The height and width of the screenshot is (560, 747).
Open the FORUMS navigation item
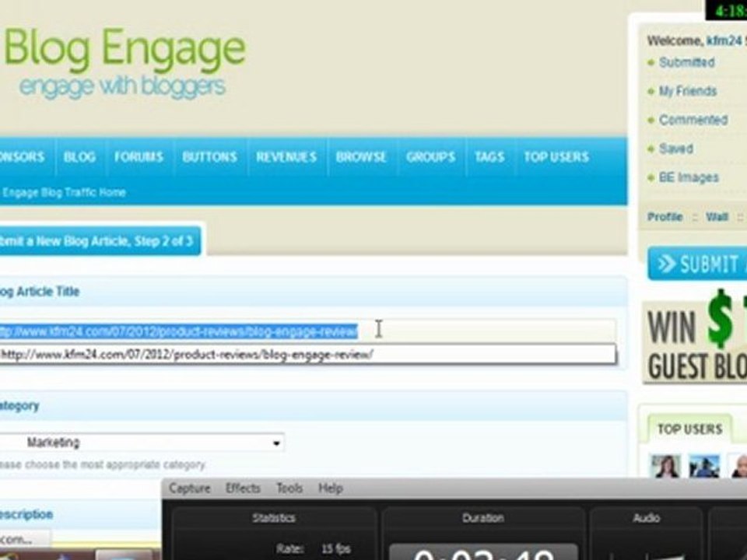(x=139, y=157)
